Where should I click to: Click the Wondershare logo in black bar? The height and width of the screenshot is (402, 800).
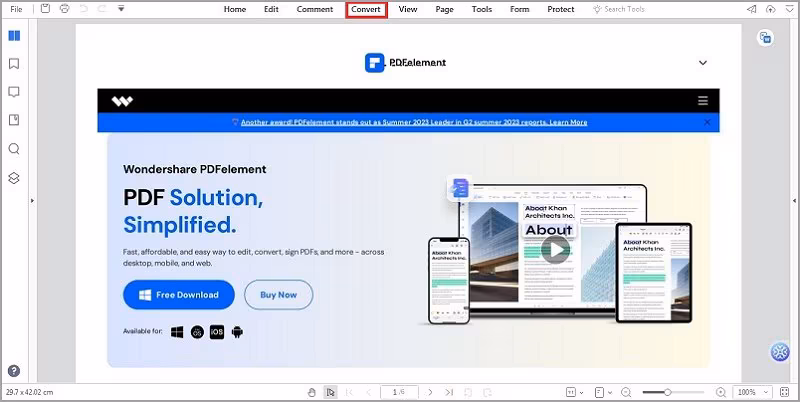(x=122, y=101)
